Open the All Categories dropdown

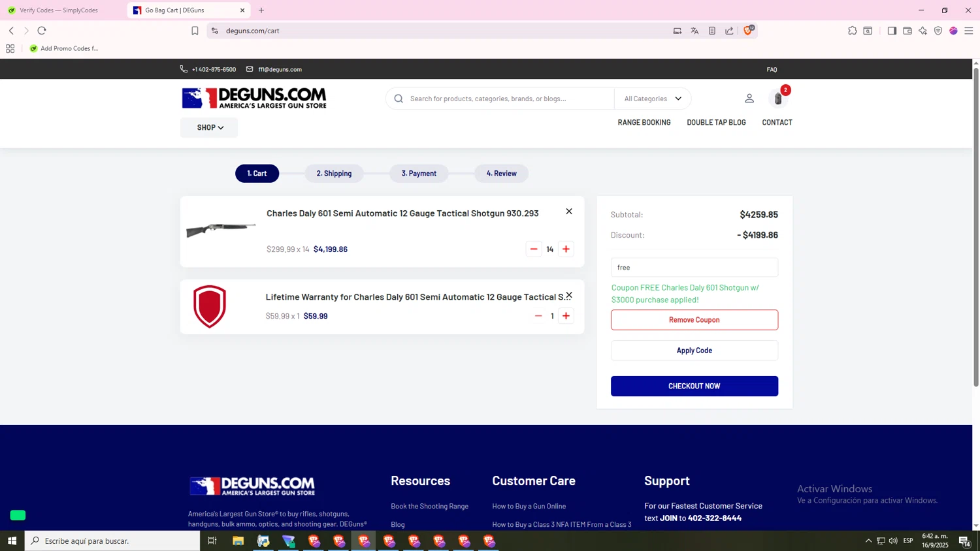(653, 99)
